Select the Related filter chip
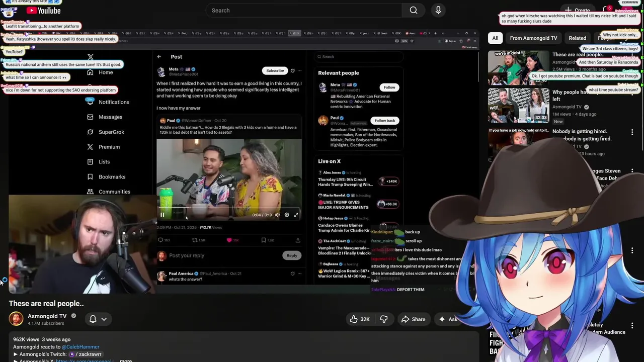 (577, 38)
